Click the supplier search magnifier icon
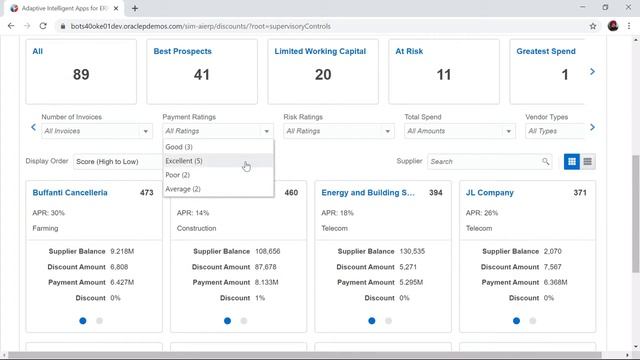 [x=545, y=162]
